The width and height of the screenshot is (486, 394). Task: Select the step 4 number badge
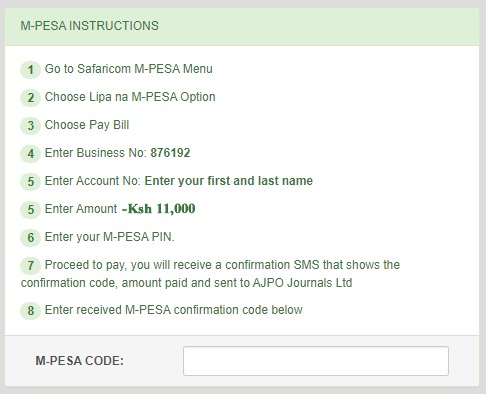[x=31, y=154]
